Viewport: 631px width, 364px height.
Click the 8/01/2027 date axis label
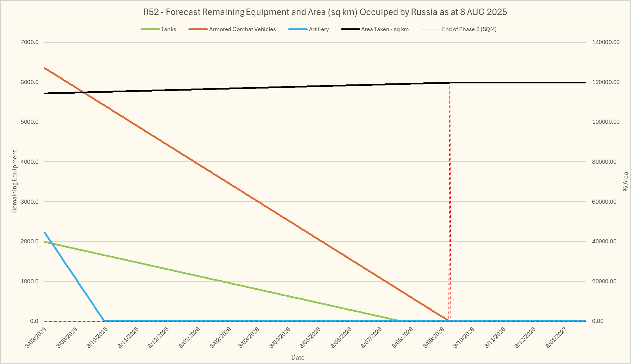(x=556, y=337)
